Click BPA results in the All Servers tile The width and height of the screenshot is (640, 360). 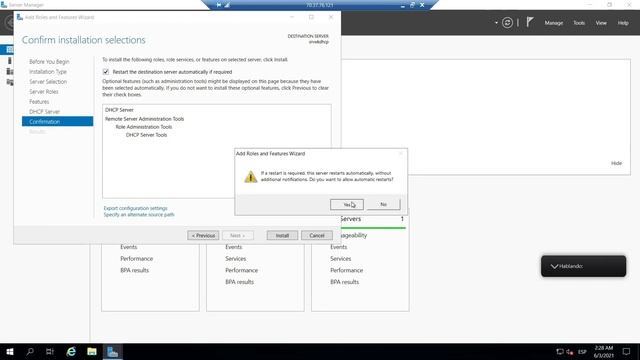click(344, 282)
